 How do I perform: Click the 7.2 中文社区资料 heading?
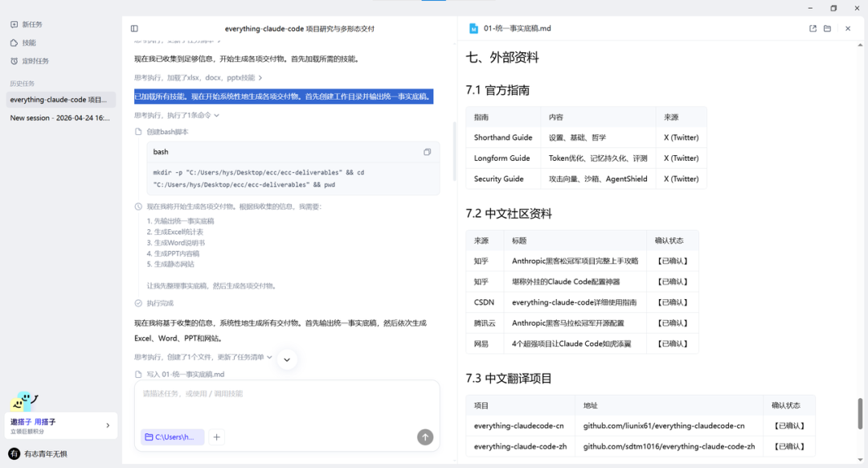509,214
